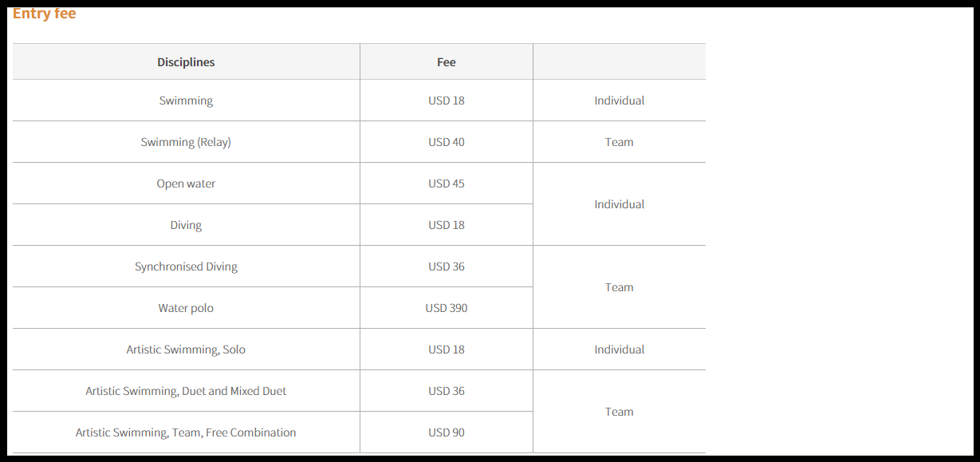The width and height of the screenshot is (980, 462).
Task: Select the "USD 45" open water fee
Action: (447, 184)
